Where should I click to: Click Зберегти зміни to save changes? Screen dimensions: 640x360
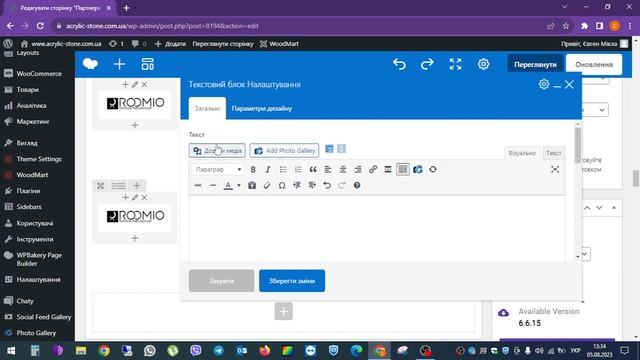pyautogui.click(x=292, y=281)
